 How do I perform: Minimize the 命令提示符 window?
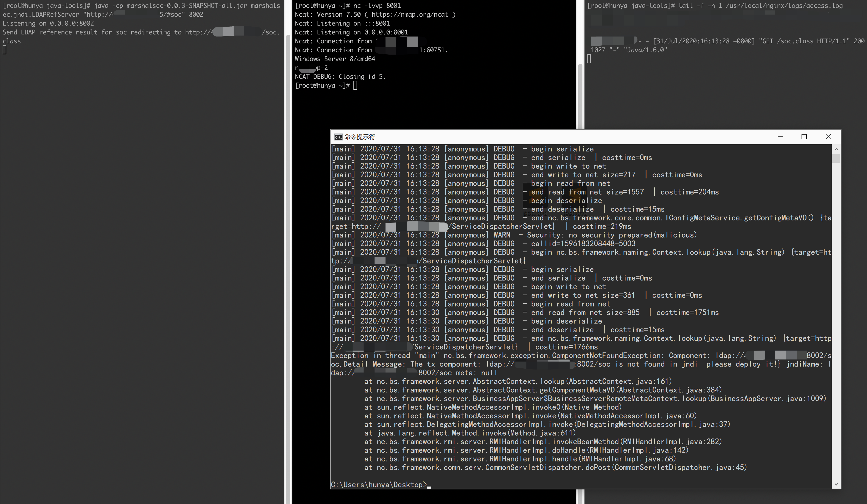point(780,137)
